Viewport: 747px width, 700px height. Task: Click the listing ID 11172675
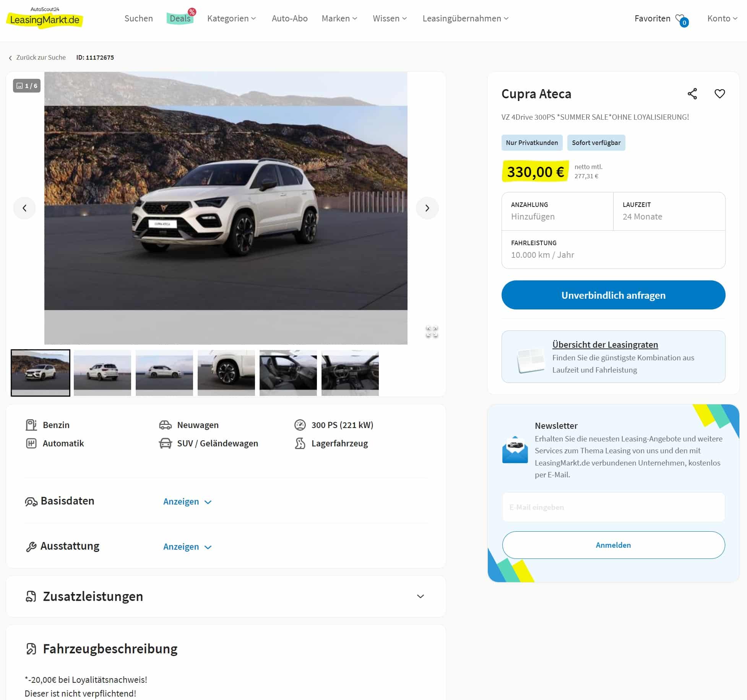click(x=95, y=57)
